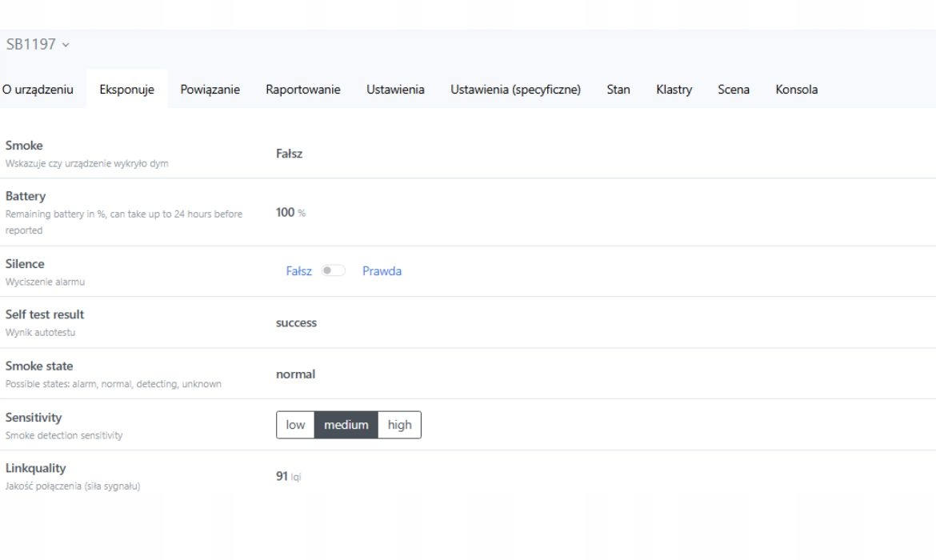This screenshot has height=560, width=936.
Task: Open the Ustawienia tab
Action: 395,90
